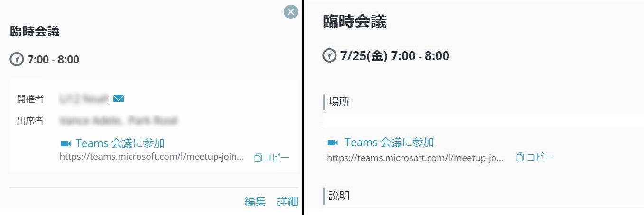The width and height of the screenshot is (644, 215).
Task: Select the truncated URL ending in meetup-join...
Action: click(x=152, y=157)
